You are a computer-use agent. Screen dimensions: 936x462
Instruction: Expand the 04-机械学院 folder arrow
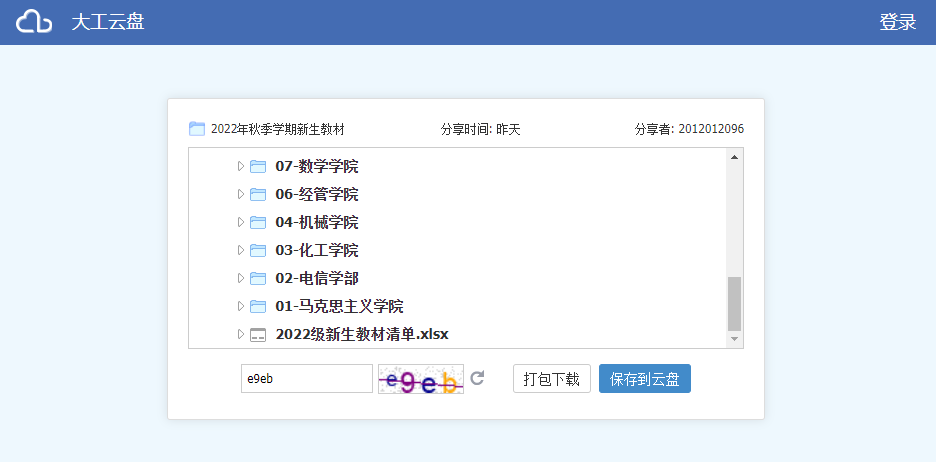point(240,222)
